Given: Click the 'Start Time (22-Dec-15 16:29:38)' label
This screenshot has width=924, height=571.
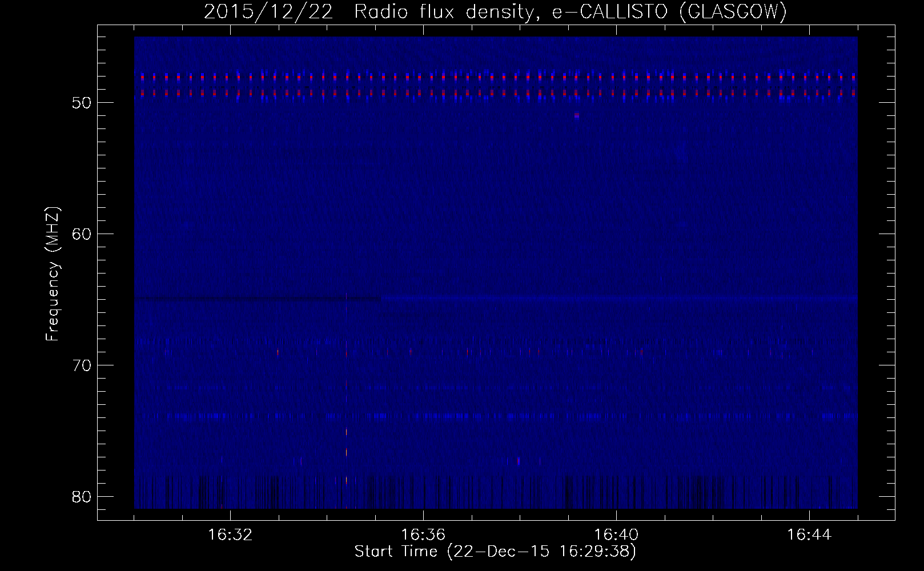Looking at the screenshot, I should pos(495,552).
